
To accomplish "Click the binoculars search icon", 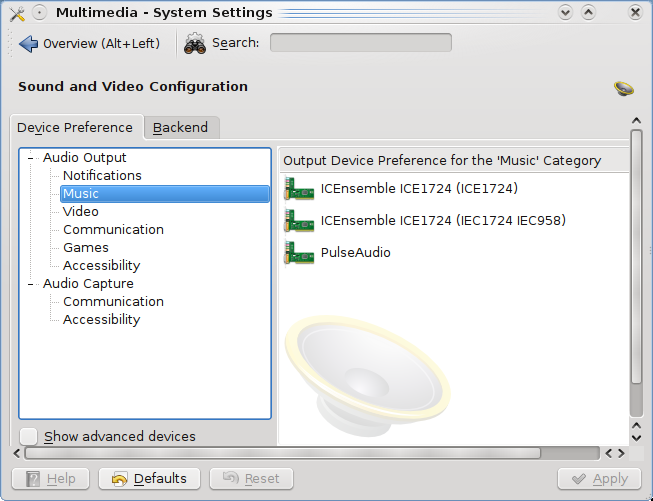I will pyautogui.click(x=195, y=43).
